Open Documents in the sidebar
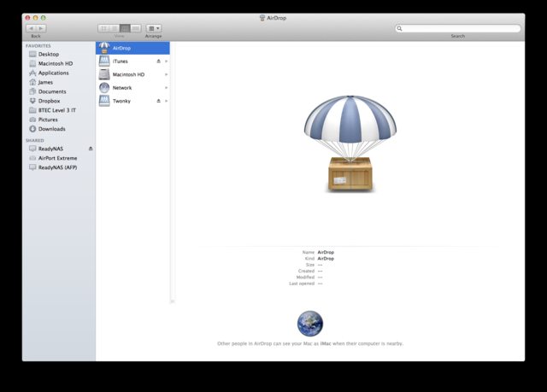 pyautogui.click(x=59, y=91)
